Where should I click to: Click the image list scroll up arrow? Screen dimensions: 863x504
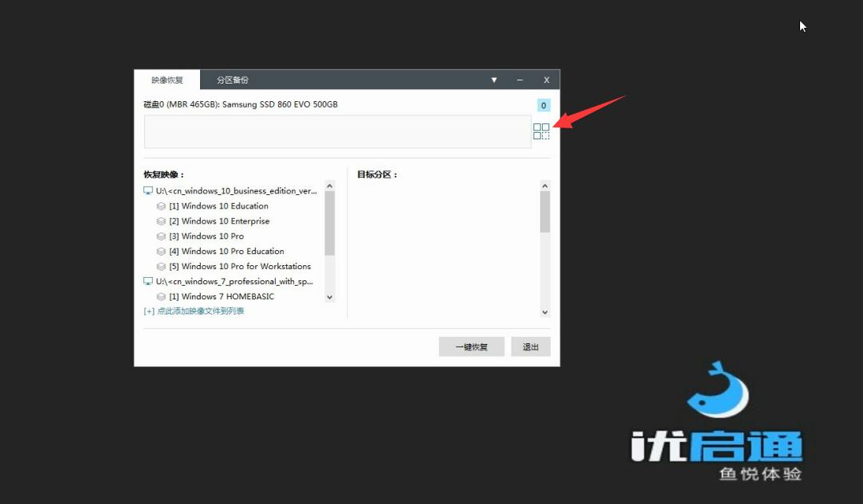coord(330,186)
